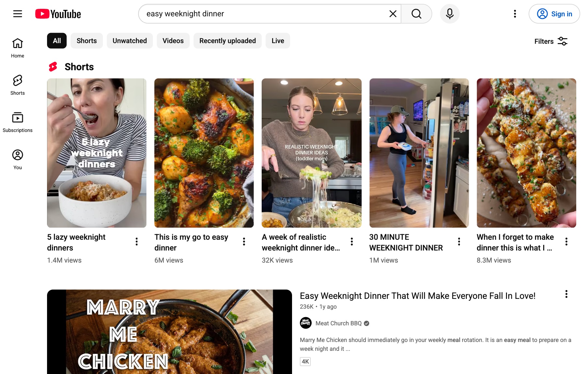This screenshot has width=588, height=374.
Task: Play the fridge 30 minute dinner thumbnail
Action: pos(419,153)
